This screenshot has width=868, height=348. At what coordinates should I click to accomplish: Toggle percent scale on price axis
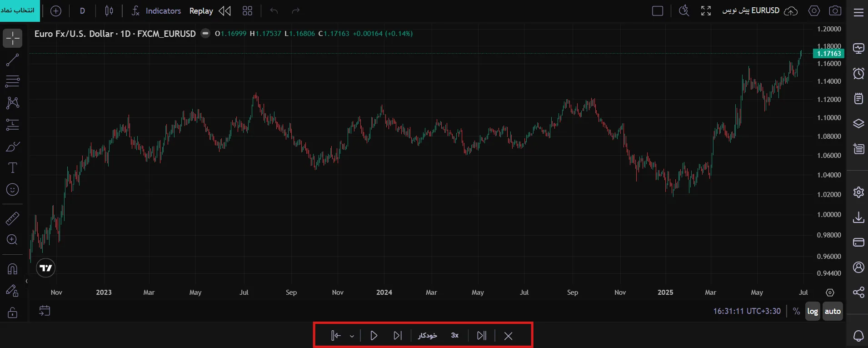pos(796,311)
